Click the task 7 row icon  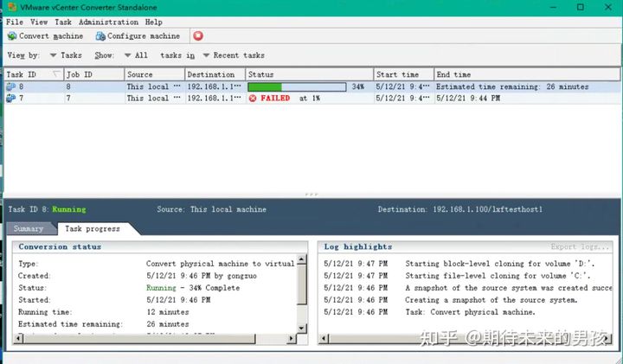pos(10,98)
